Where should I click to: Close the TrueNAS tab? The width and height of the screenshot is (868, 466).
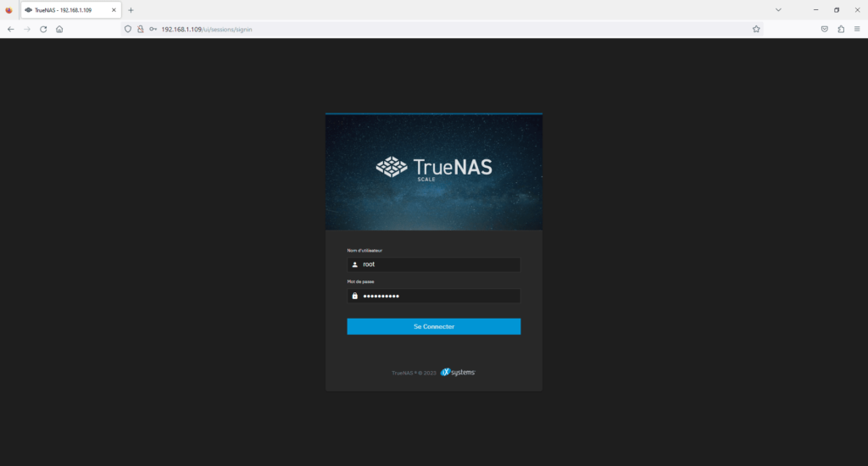pyautogui.click(x=114, y=10)
